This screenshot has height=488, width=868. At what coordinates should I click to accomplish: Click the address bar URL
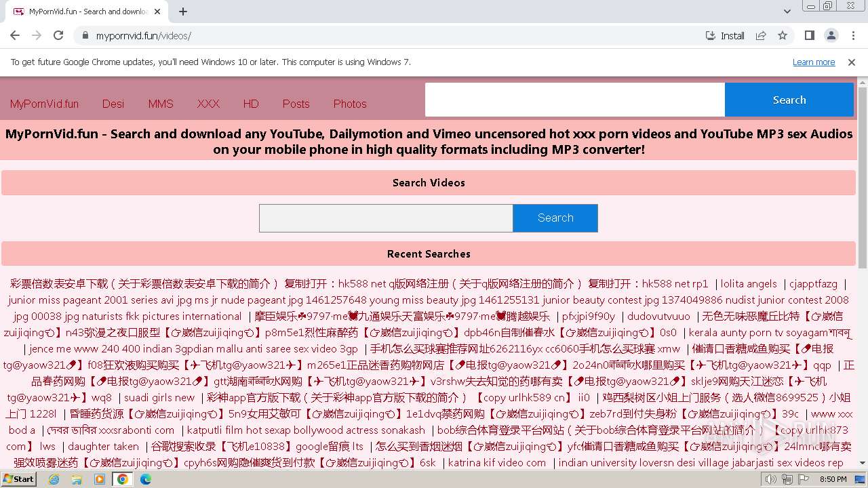(143, 36)
